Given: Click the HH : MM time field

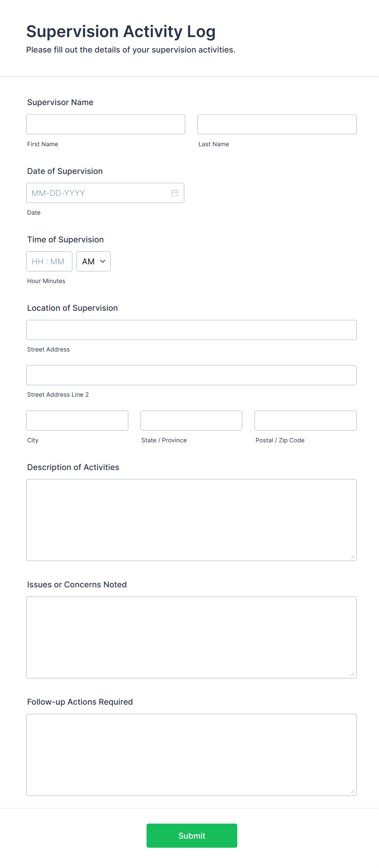Looking at the screenshot, I should pyautogui.click(x=49, y=261).
